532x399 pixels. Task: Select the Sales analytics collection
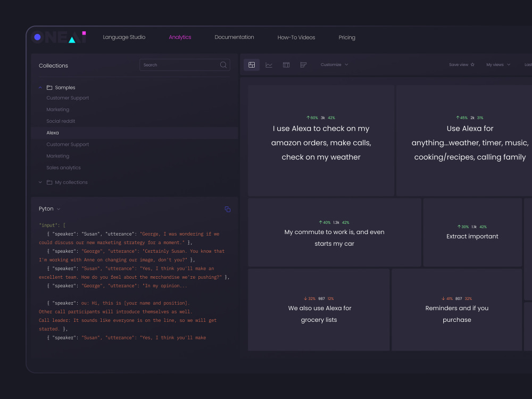(x=63, y=168)
